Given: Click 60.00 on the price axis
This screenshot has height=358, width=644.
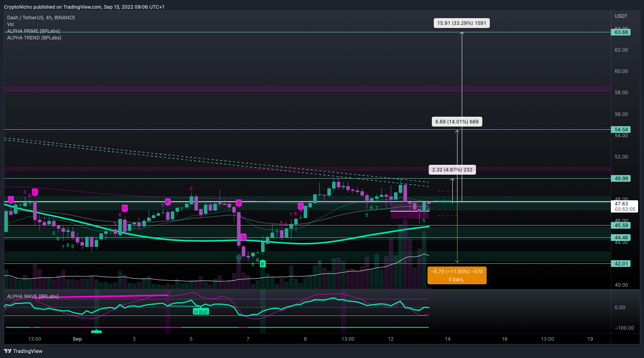Looking at the screenshot, I should coord(621,71).
